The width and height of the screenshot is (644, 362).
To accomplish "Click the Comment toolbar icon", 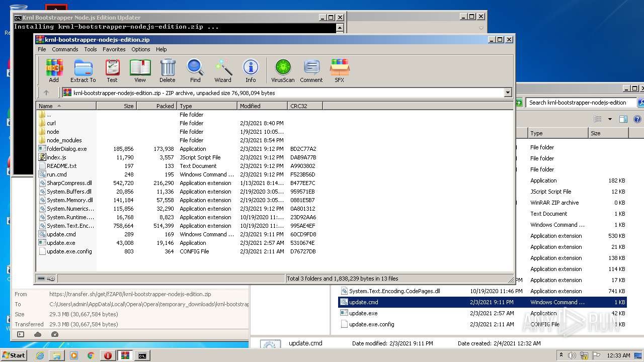I will (311, 71).
